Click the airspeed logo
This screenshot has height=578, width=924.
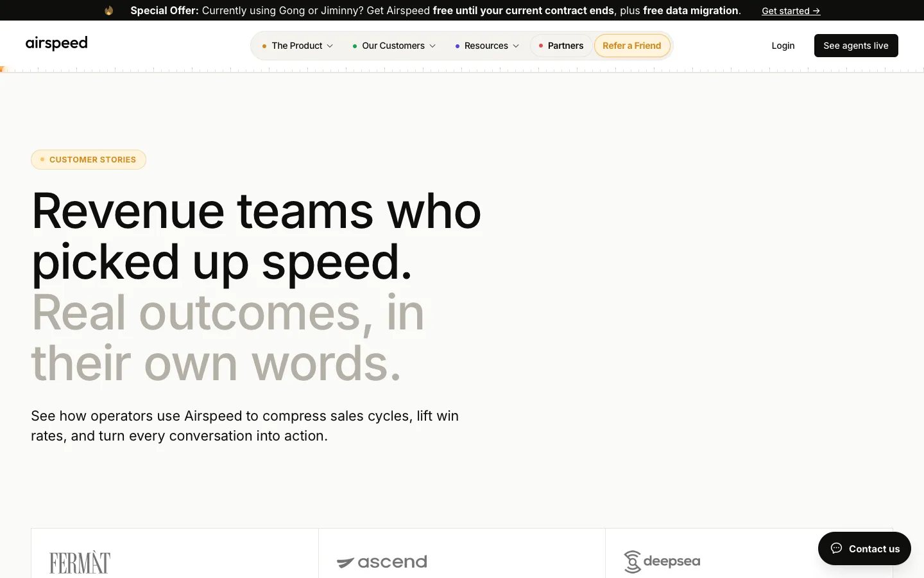click(x=56, y=44)
